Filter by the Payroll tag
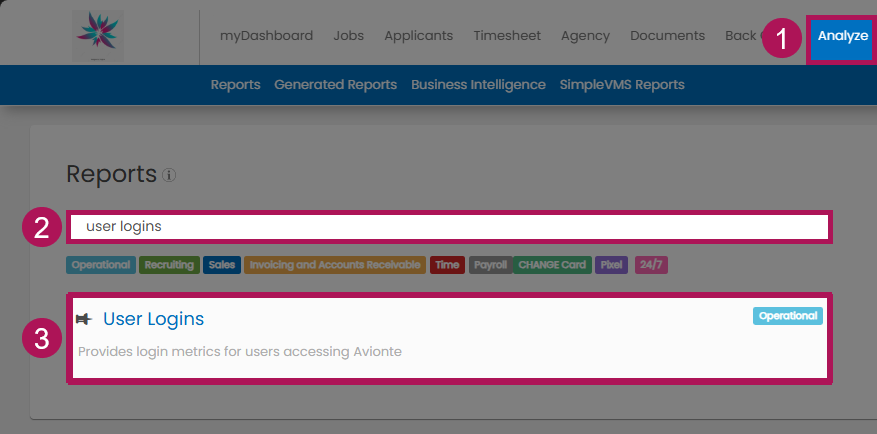877x434 pixels. pyautogui.click(x=491, y=265)
